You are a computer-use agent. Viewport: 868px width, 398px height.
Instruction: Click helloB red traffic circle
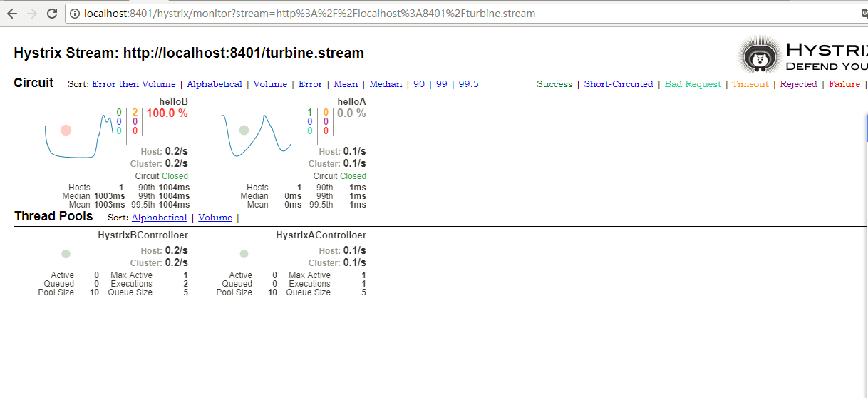click(x=66, y=130)
